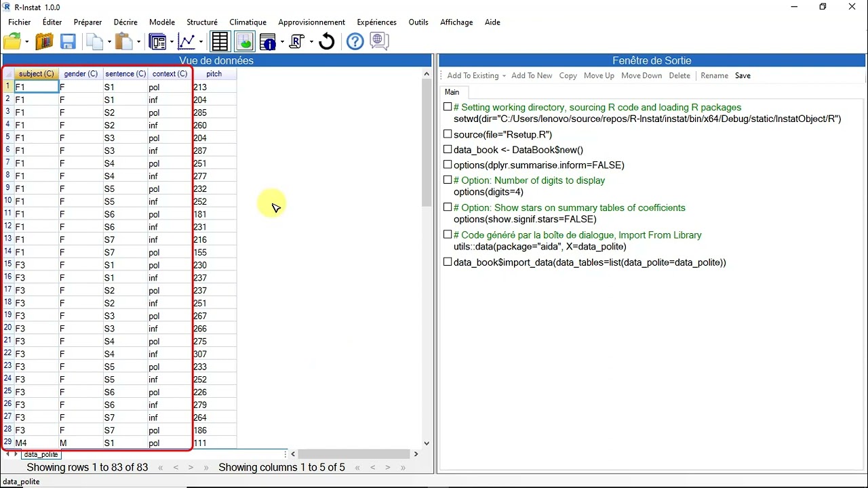Screen dimensions: 868x488
Task: Go to first rows page arrow
Action: click(161, 468)
